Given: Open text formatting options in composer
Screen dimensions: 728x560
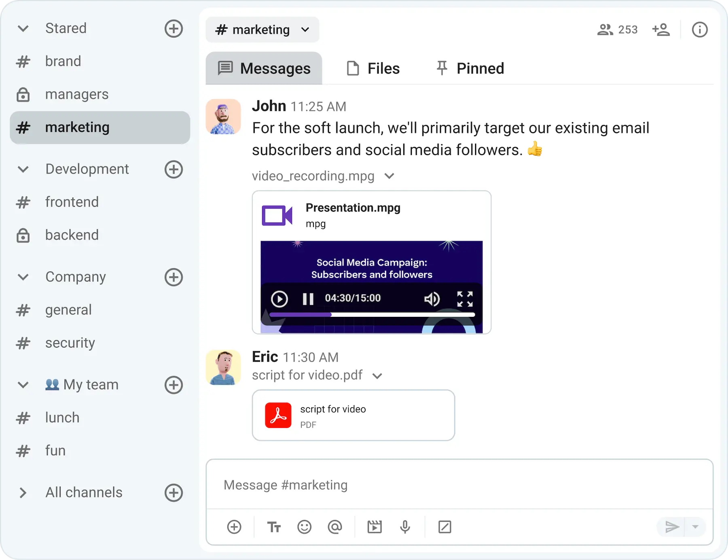Looking at the screenshot, I should point(274,527).
